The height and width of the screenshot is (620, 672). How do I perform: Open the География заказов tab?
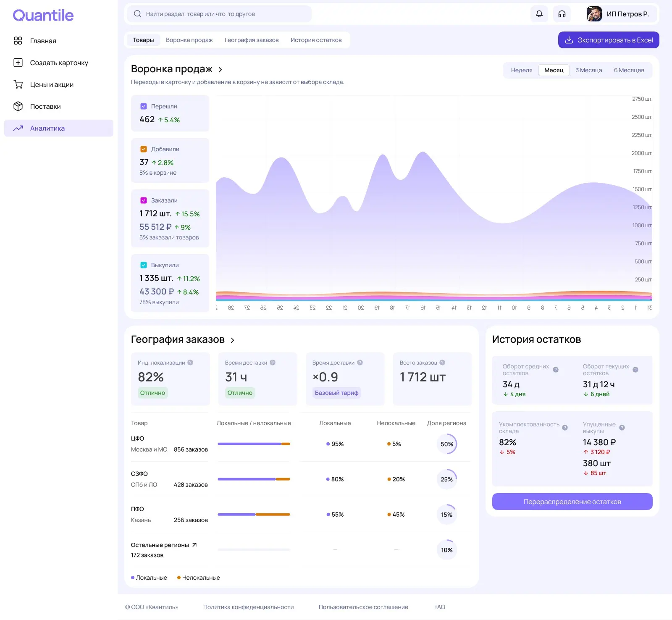point(252,40)
